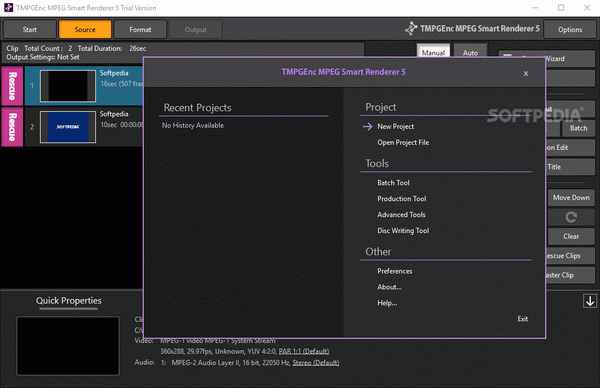
Task: Click the Batch button
Action: pyautogui.click(x=578, y=128)
